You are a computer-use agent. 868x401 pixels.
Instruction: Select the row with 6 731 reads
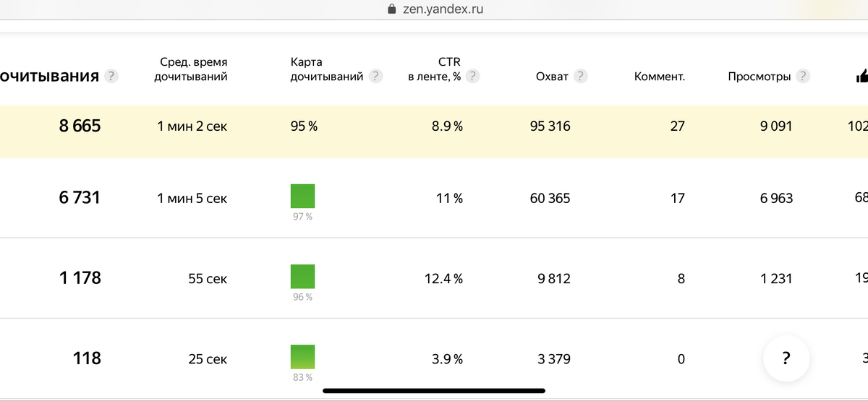click(x=434, y=198)
